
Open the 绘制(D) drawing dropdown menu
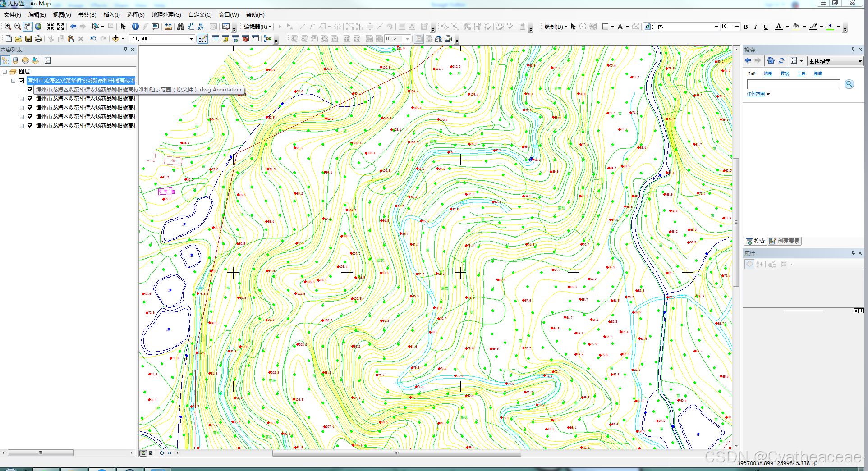555,27
